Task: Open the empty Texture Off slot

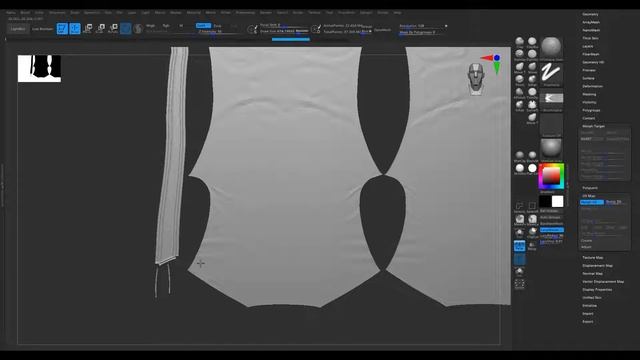Action: [551, 124]
